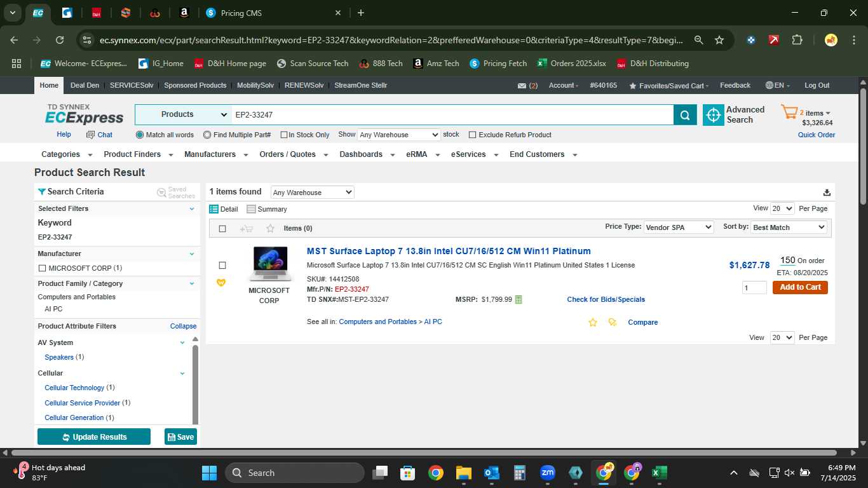Open Outlook from taskbar
This screenshot has height=488, width=868.
tap(491, 473)
